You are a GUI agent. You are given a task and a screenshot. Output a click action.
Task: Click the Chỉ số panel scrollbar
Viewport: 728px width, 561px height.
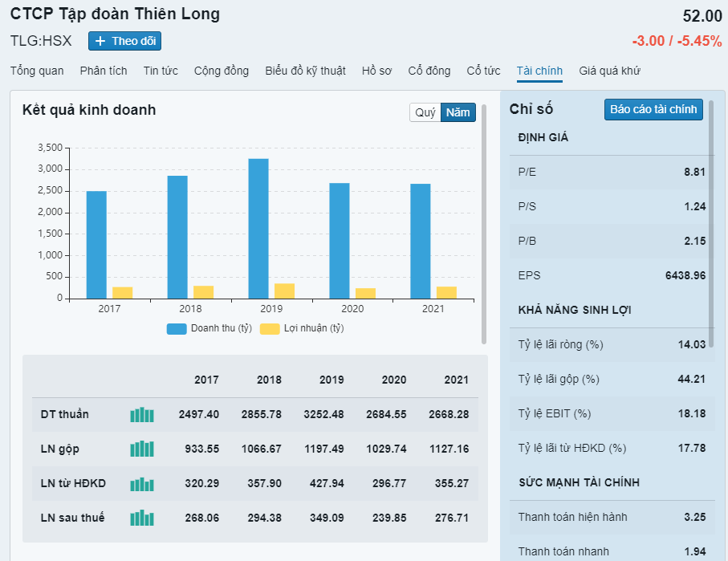coord(711,224)
